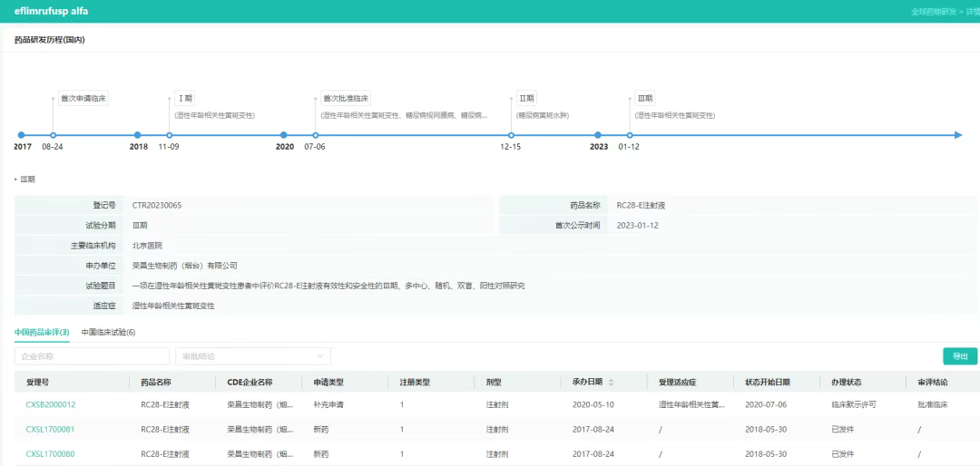Image resolution: width=980 pixels, height=466 pixels.
Task: Open record link CXSL1700080
Action: click(x=51, y=453)
